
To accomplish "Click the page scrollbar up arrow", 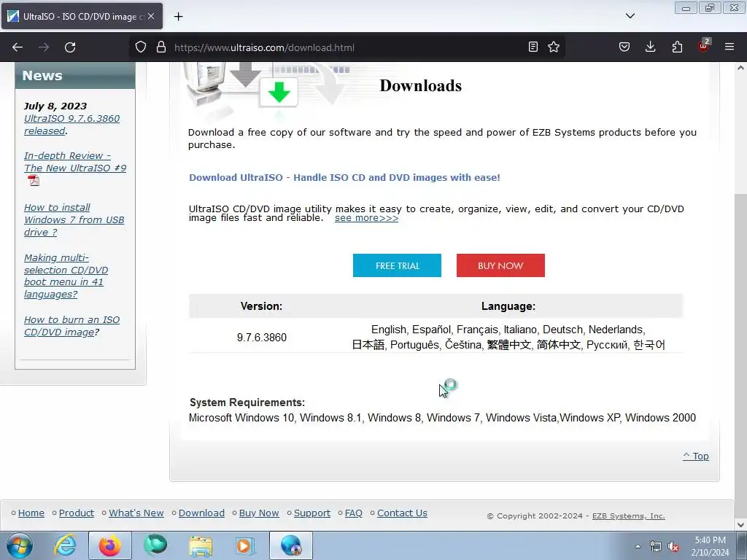I will point(740,68).
